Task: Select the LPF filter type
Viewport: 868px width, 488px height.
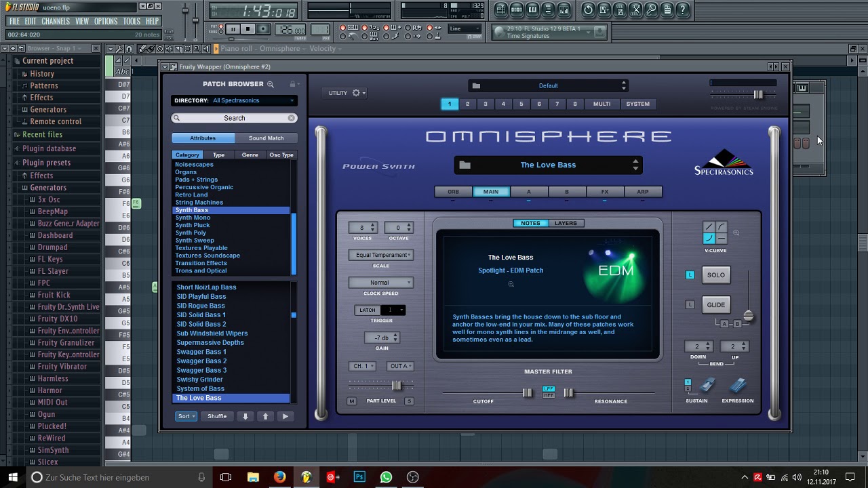Action: coord(548,389)
